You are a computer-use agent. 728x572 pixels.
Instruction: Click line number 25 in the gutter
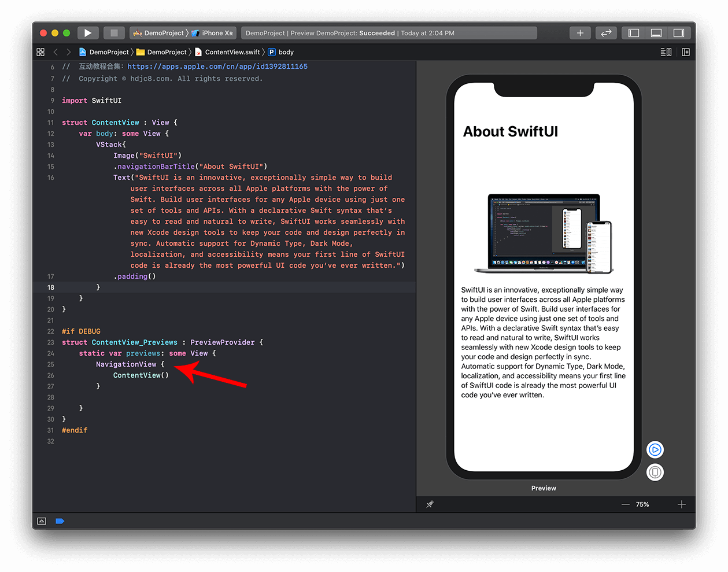(51, 364)
